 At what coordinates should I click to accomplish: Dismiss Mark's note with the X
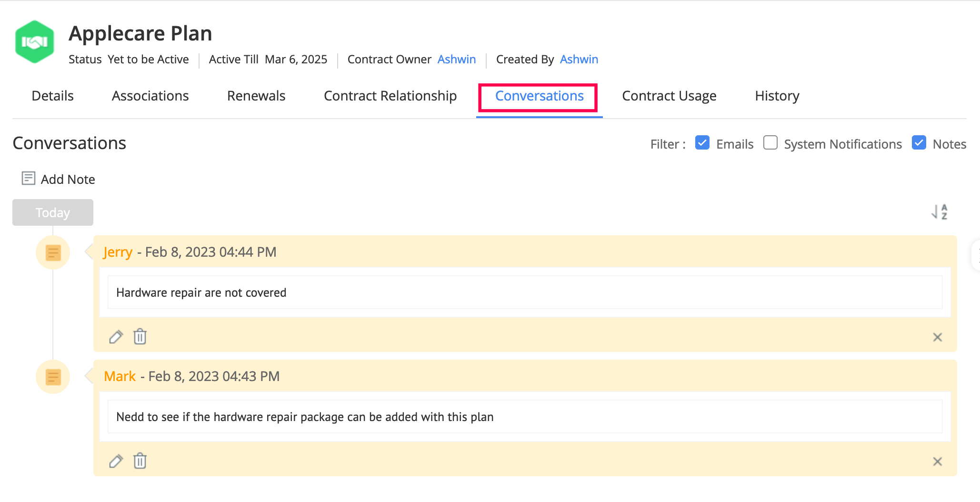[937, 462]
